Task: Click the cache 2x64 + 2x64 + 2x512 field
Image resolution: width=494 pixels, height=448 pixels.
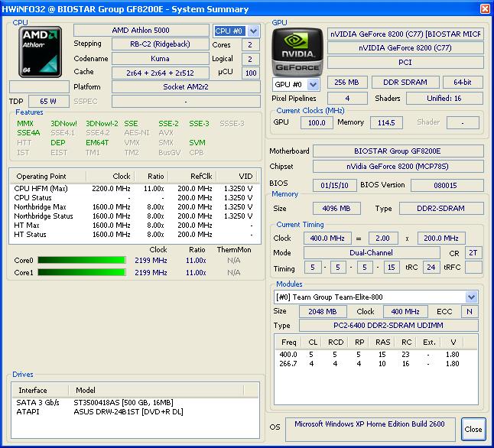Action: click(x=160, y=73)
